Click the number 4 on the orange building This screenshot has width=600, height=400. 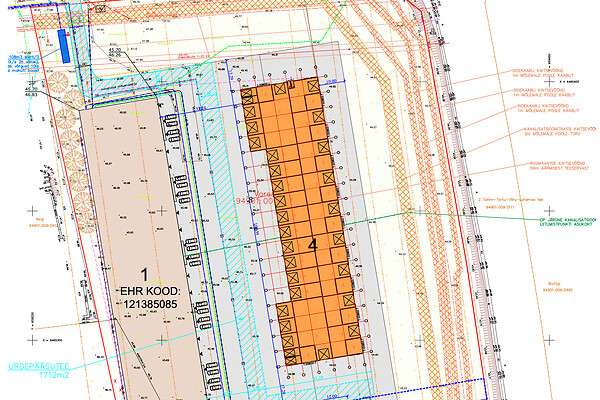point(313,243)
